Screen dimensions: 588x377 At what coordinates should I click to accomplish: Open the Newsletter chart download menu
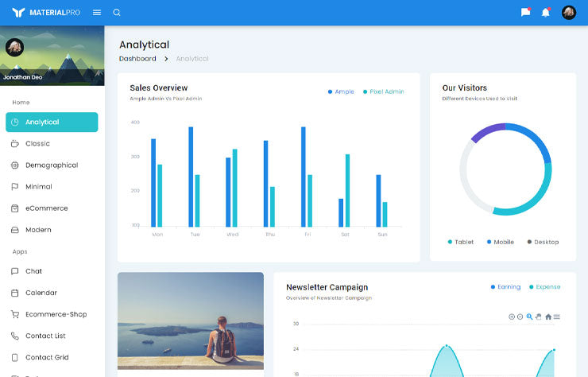point(557,317)
